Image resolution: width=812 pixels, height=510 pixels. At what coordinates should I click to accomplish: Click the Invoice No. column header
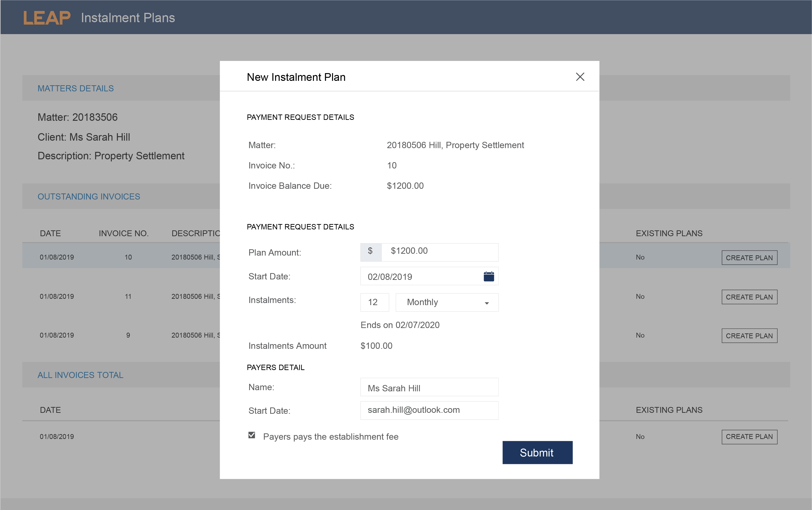124,233
